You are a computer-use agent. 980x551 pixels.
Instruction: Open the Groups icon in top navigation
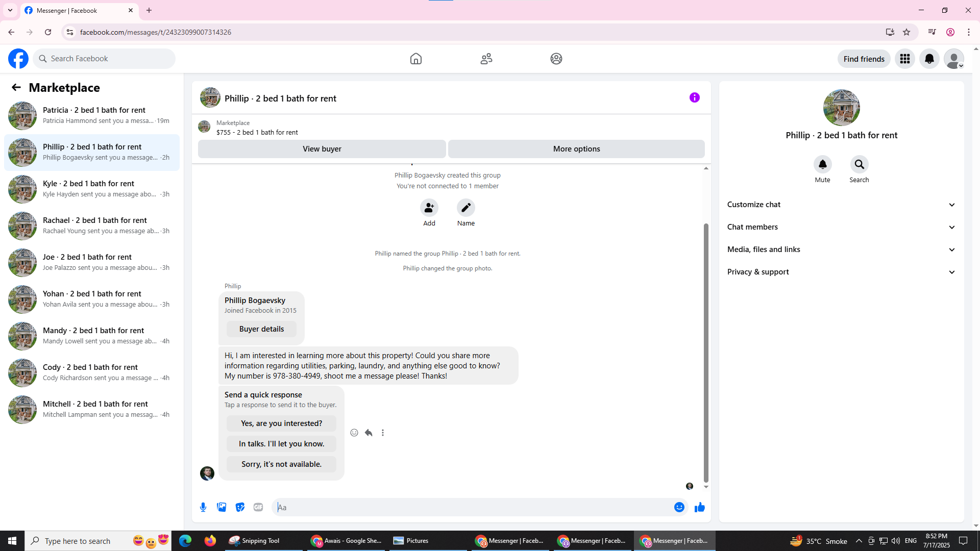pyautogui.click(x=556, y=59)
